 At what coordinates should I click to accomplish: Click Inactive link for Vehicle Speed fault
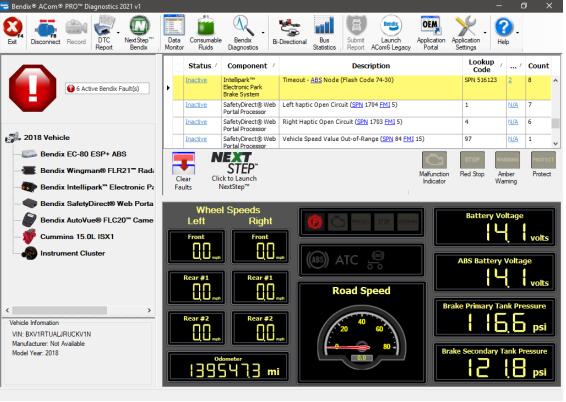click(x=196, y=139)
